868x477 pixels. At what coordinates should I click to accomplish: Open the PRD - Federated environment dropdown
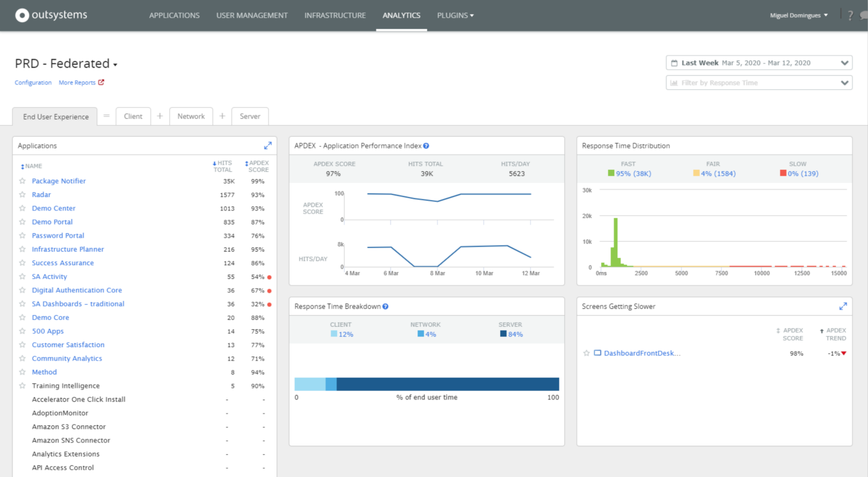point(66,63)
